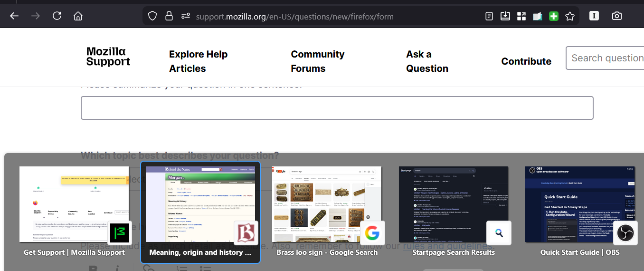Click 'Brass loo sign - Google Search' caption
644x271 pixels.
[x=327, y=252]
